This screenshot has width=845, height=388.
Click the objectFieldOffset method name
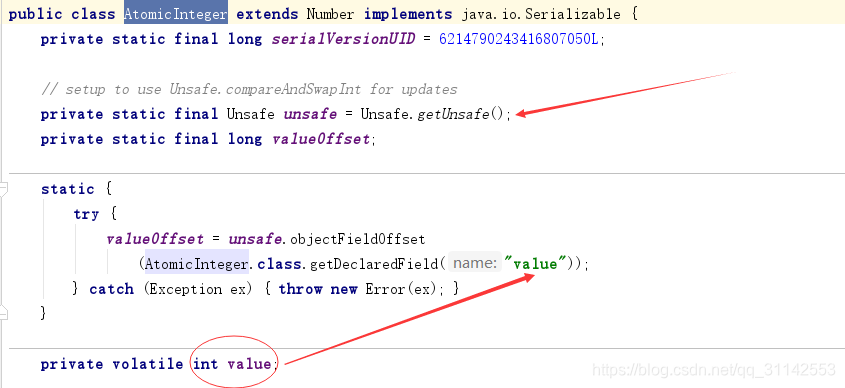pos(358,239)
